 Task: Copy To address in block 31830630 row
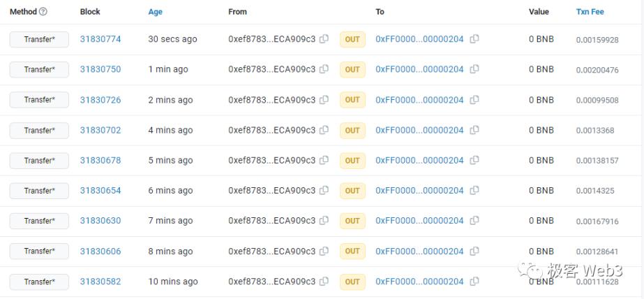pyautogui.click(x=474, y=221)
